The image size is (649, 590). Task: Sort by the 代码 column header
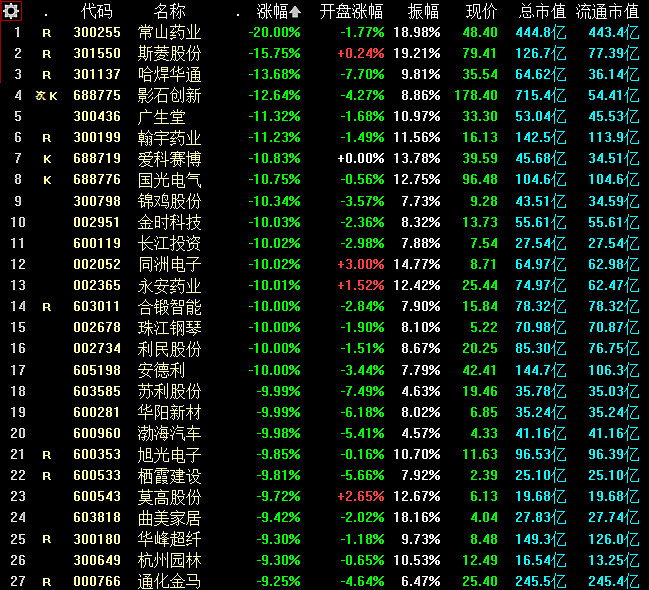tap(97, 12)
